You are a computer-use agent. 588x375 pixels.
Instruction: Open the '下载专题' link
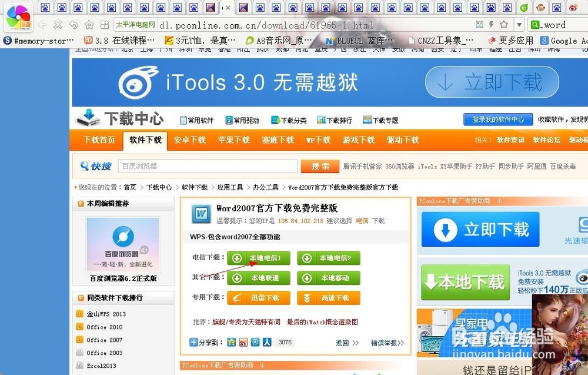coord(380,120)
